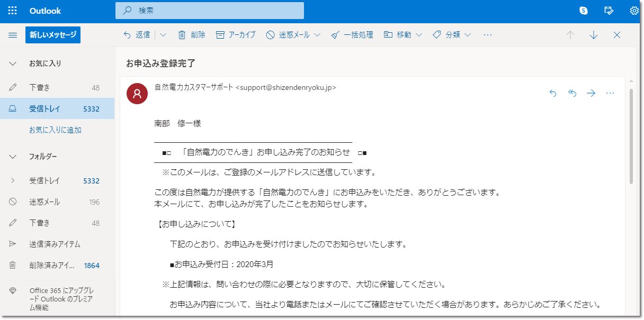Click the Outlook title link
644x320 pixels.
45,11
